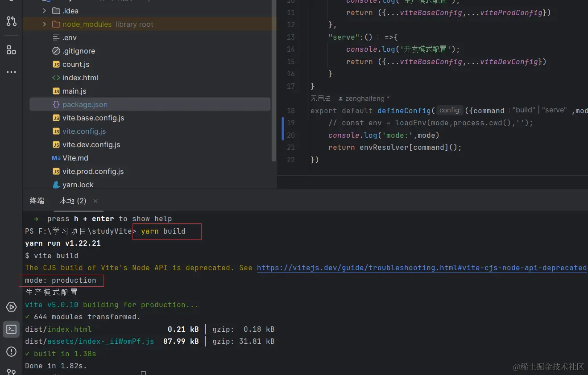This screenshot has height=375, width=588.
Task: Click 'yarn build' command in terminal
Action: (163, 231)
